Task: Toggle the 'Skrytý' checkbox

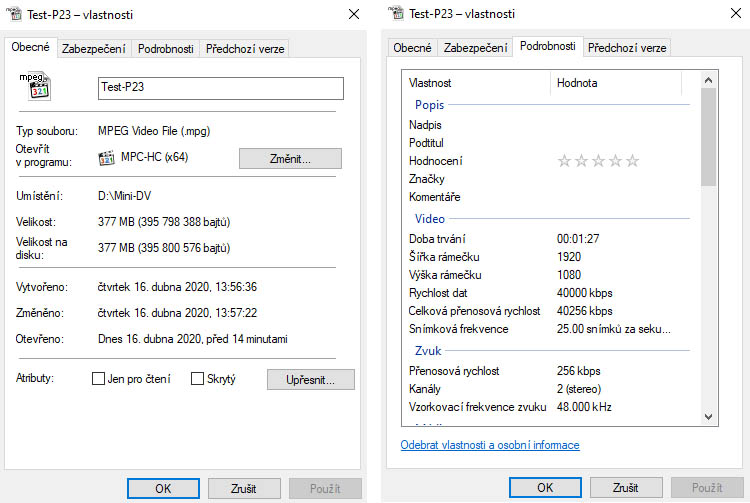Action: pyautogui.click(x=198, y=379)
